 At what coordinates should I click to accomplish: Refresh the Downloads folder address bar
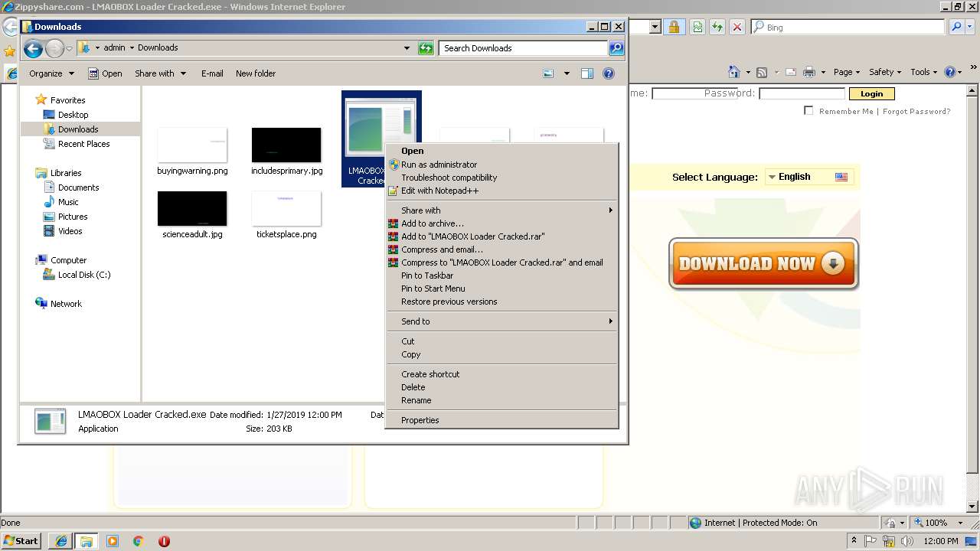point(426,48)
